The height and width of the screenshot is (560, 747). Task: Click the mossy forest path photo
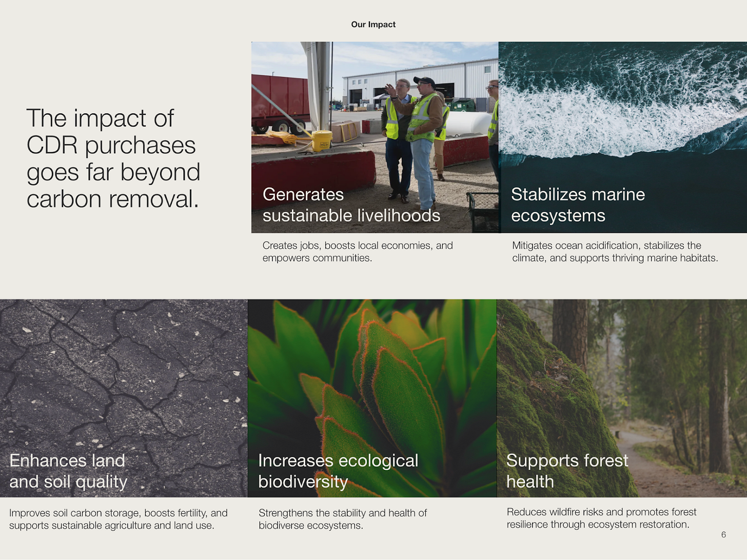(x=622, y=398)
